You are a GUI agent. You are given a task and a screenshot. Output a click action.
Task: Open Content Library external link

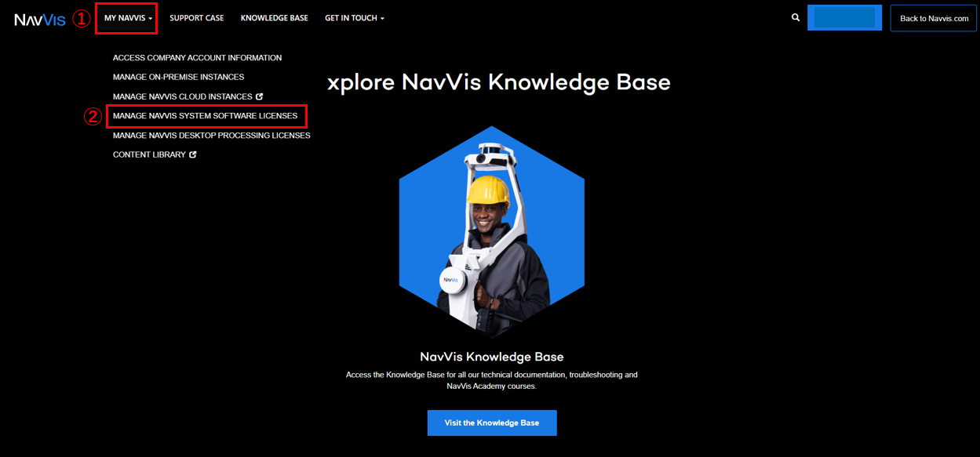tap(155, 154)
